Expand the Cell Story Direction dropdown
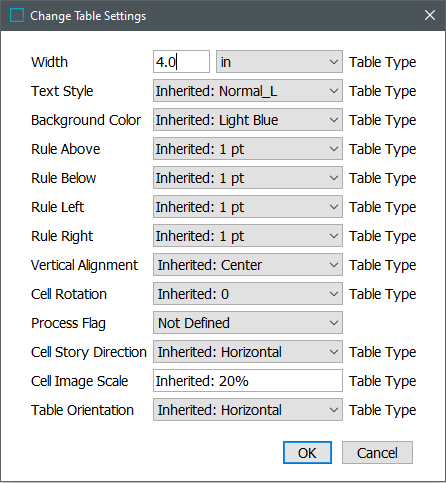 click(x=248, y=352)
